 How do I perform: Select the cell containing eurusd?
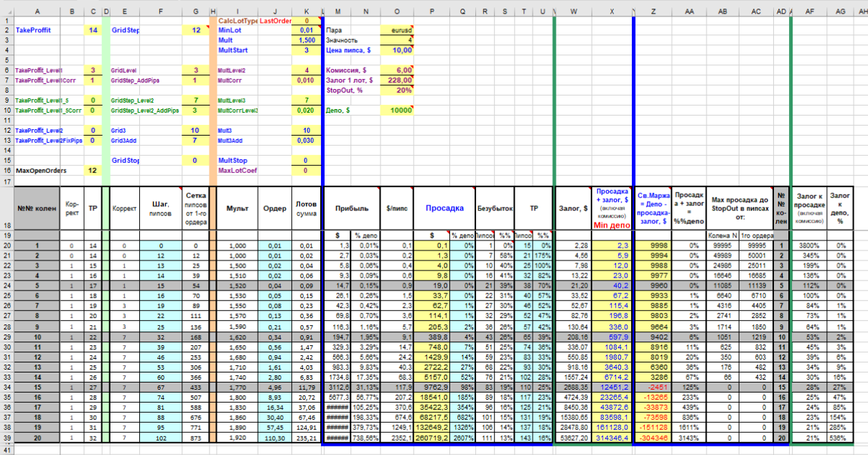396,31
